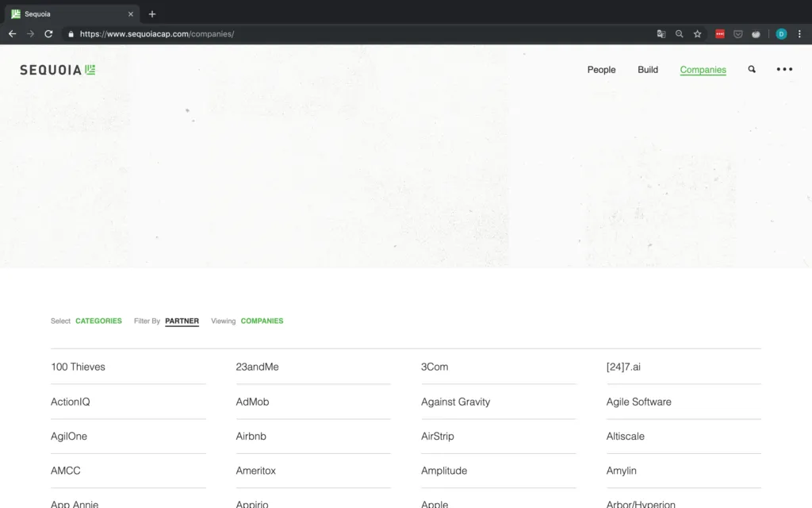This screenshot has width=812, height=508.
Task: Bookmark this page with the star icon
Action: (698, 33)
